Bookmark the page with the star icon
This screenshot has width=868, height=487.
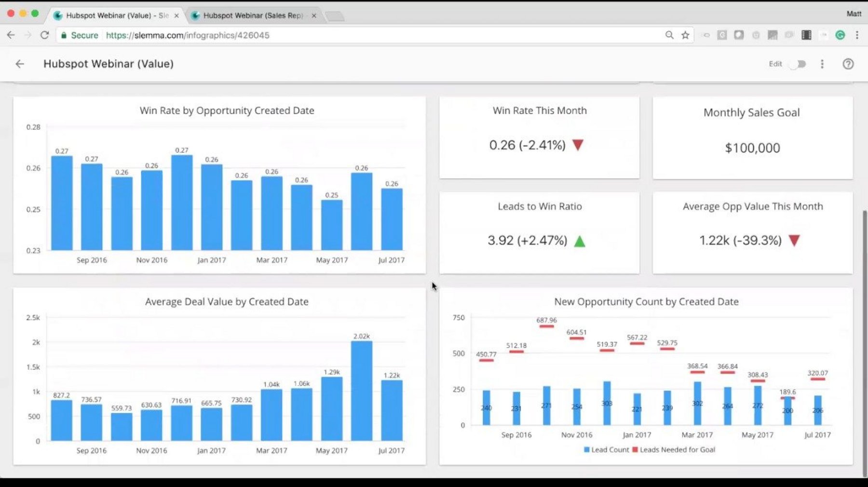point(685,35)
